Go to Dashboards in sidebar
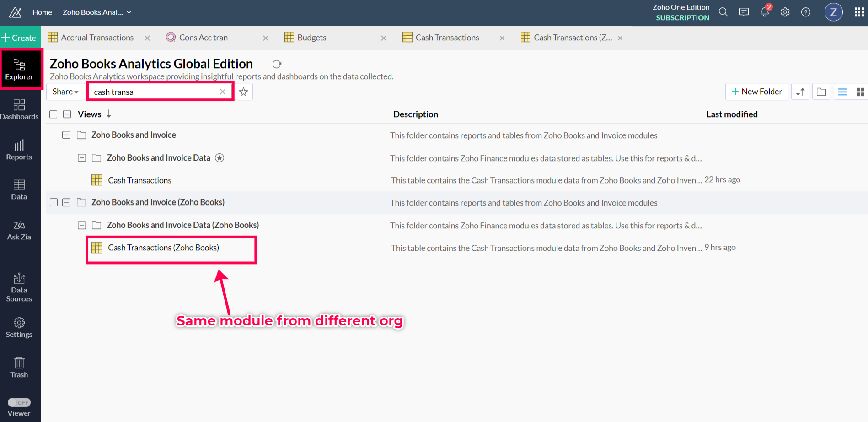The width and height of the screenshot is (868, 422). 19,110
